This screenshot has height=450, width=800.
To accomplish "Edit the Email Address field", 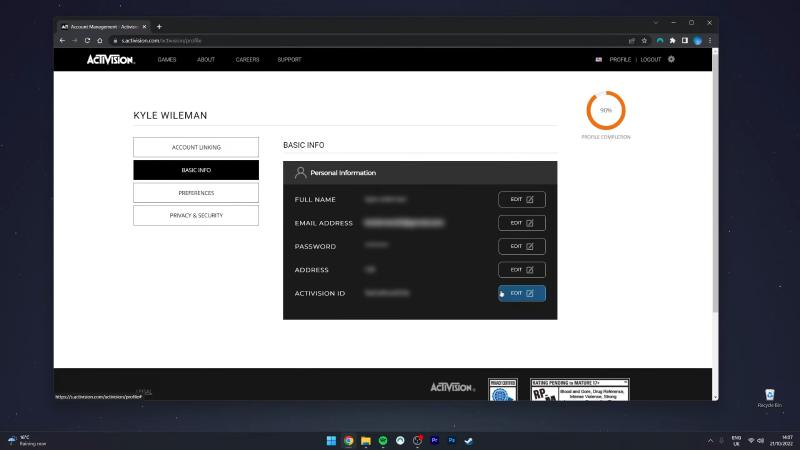I will pos(522,223).
